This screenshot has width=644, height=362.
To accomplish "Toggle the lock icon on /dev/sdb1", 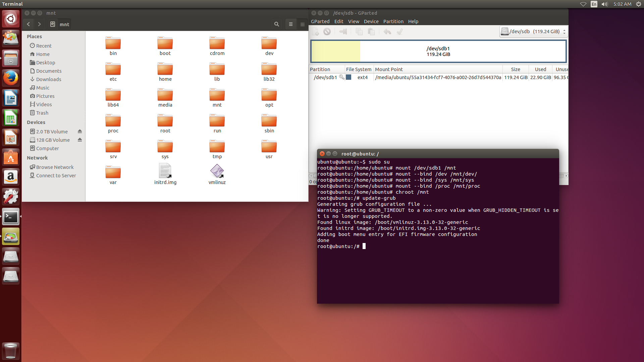I will click(340, 77).
